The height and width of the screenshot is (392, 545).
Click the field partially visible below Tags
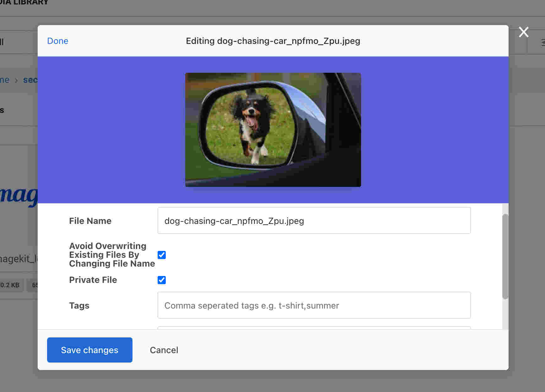click(314, 329)
